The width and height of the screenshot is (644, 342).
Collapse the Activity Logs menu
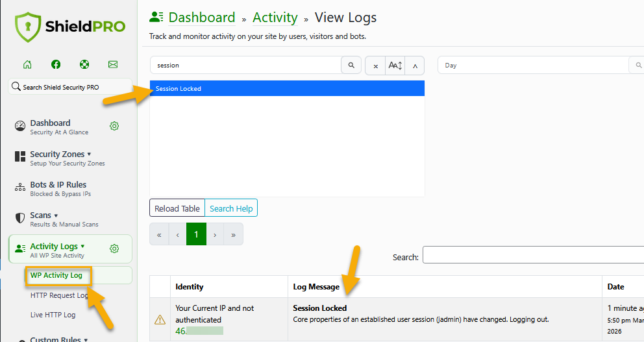coord(58,250)
